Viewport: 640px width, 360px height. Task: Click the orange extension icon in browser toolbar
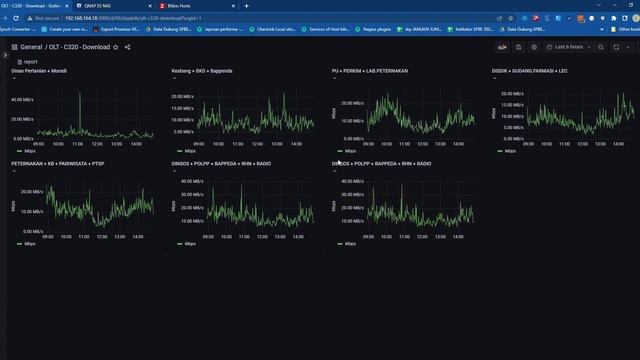(580, 18)
